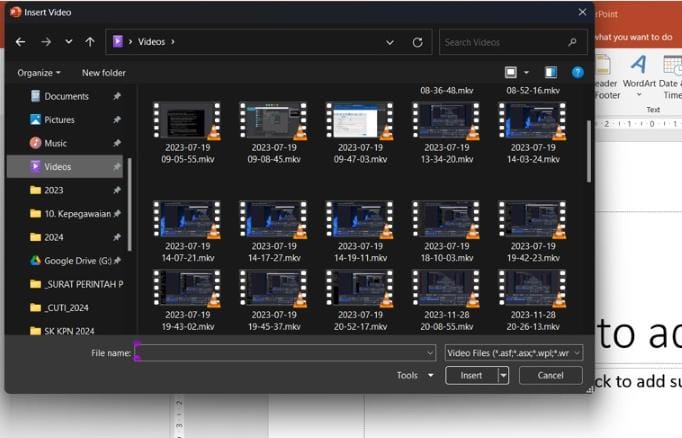Open the Documents folder in the sidebar
The image size is (682, 438).
click(x=66, y=97)
